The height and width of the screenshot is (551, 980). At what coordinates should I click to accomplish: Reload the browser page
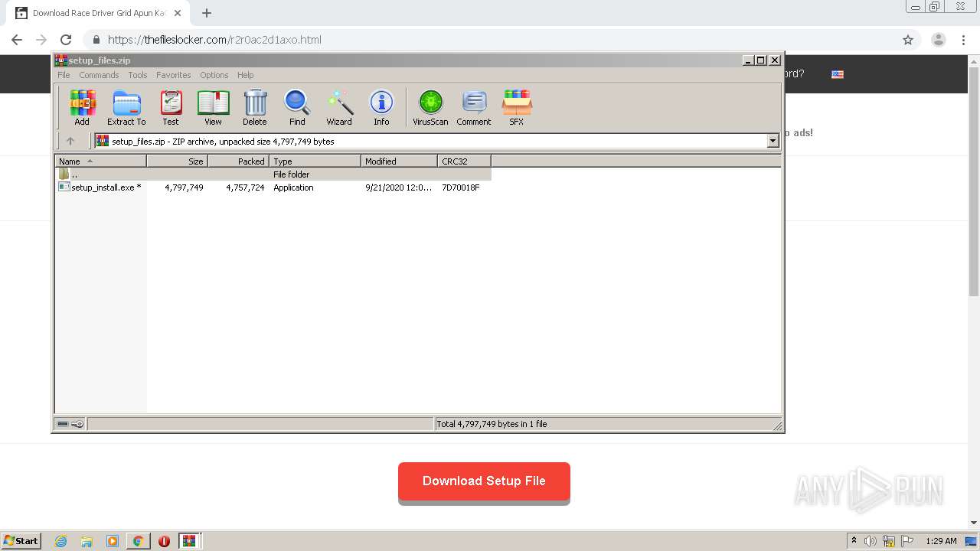pyautogui.click(x=66, y=40)
